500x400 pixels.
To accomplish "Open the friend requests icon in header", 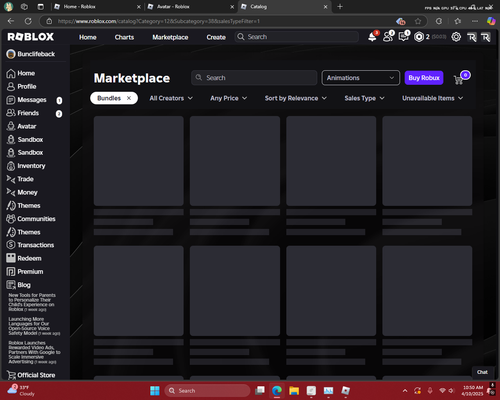I will click(388, 37).
